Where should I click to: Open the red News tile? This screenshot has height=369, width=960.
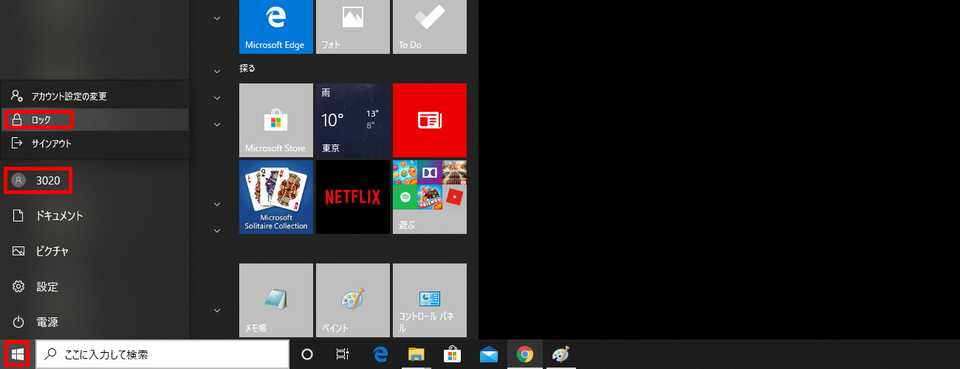tap(429, 121)
